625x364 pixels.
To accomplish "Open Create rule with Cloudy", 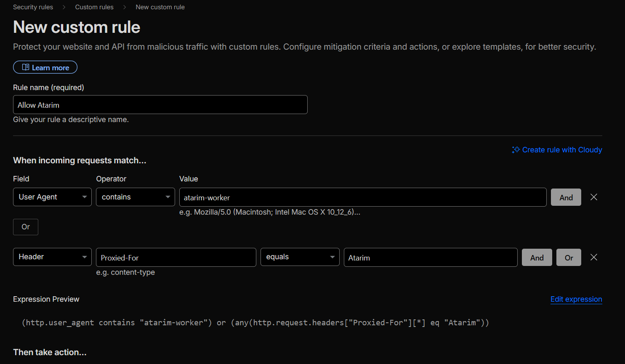I will pyautogui.click(x=561, y=150).
